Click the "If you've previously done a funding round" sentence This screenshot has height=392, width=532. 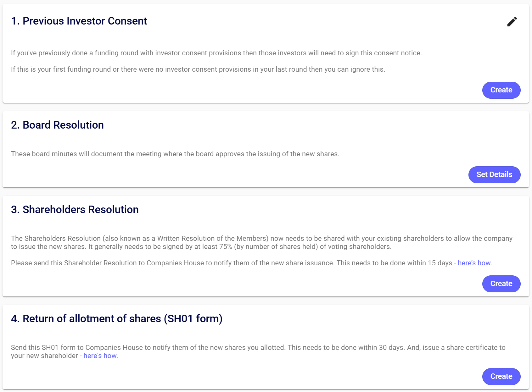pos(216,53)
